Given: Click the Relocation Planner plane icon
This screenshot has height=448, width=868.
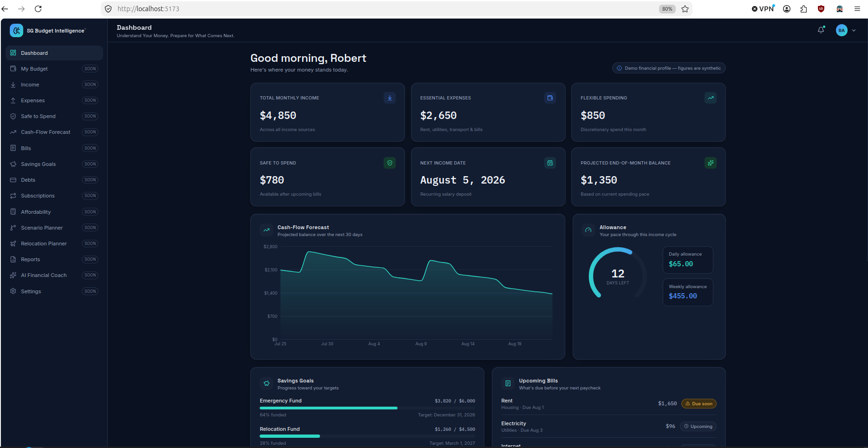Looking at the screenshot, I should 13,244.
